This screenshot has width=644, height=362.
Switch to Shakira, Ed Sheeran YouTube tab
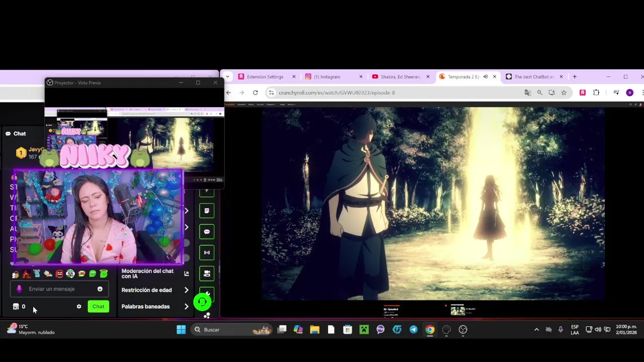point(400,77)
